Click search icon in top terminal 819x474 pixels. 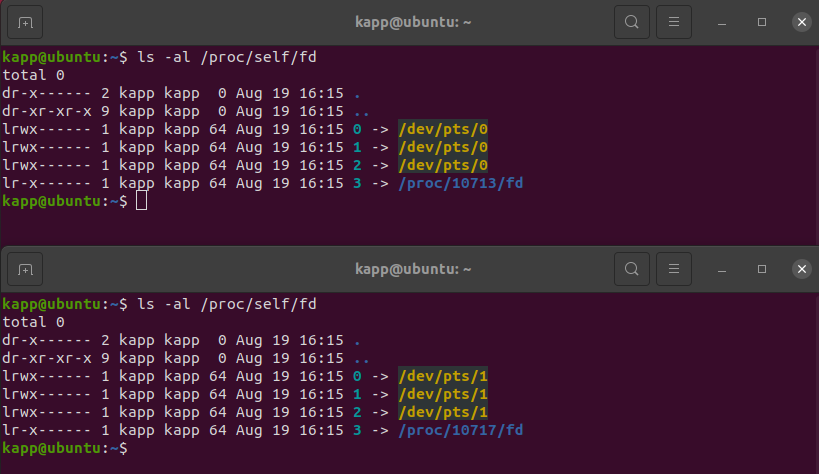pos(631,21)
